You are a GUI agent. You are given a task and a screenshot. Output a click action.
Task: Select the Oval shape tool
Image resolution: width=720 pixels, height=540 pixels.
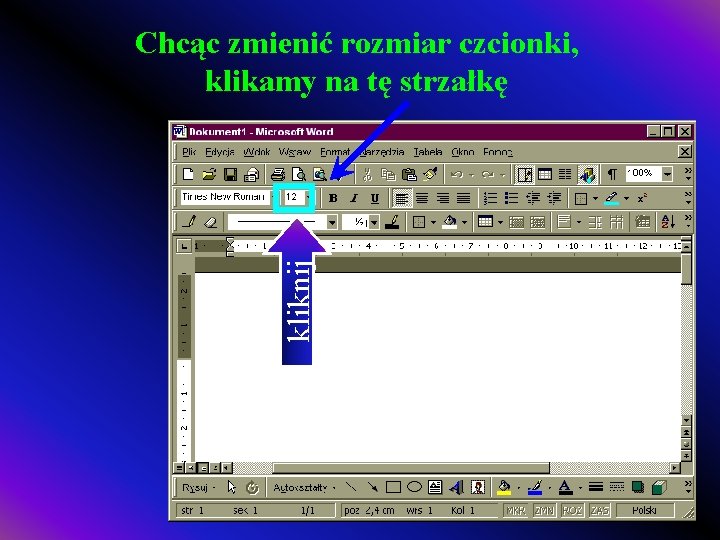[414, 486]
